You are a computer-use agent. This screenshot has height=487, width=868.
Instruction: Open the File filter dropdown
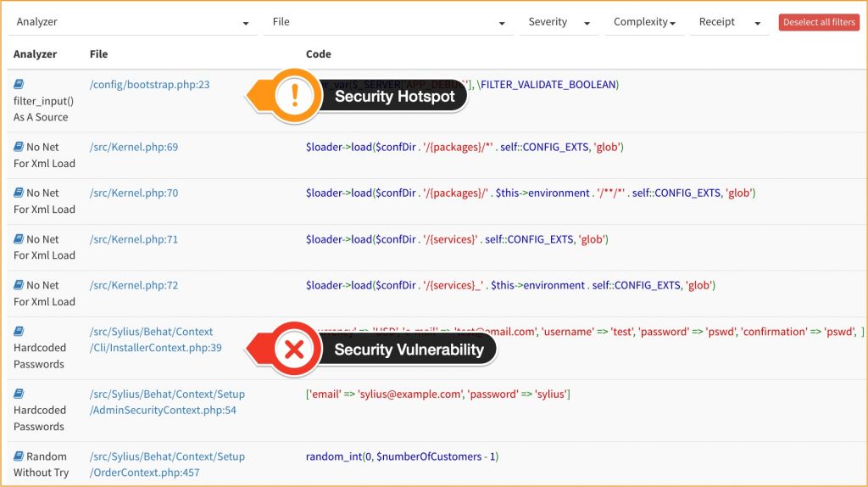[x=388, y=22]
